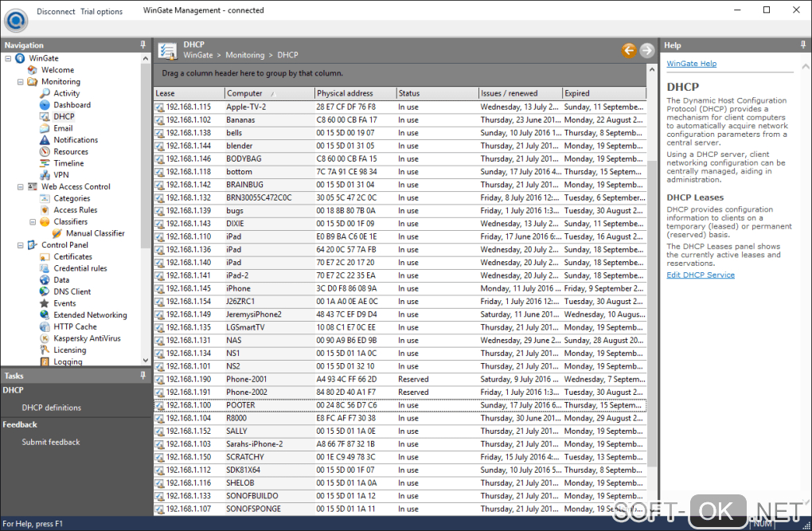Open DNS Client icon item
Image resolution: width=812 pixels, height=531 pixels.
45,291
